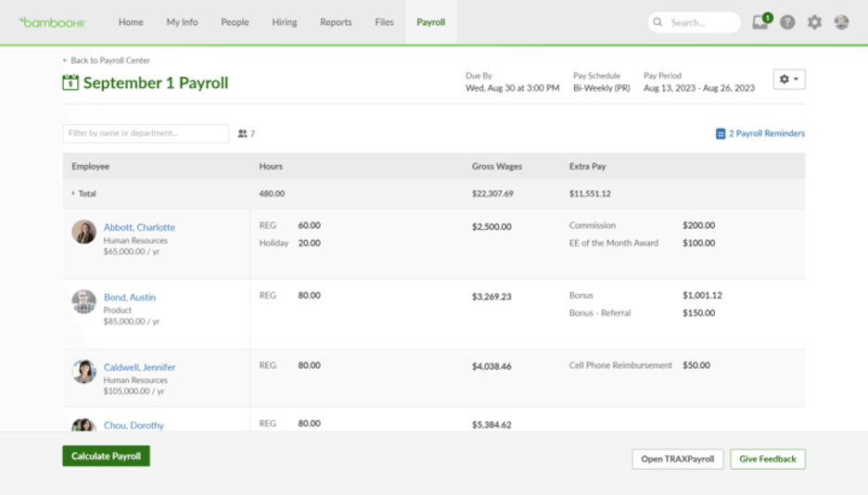Focus the filter by name or department field
This screenshot has width=868, height=495.
click(x=146, y=133)
